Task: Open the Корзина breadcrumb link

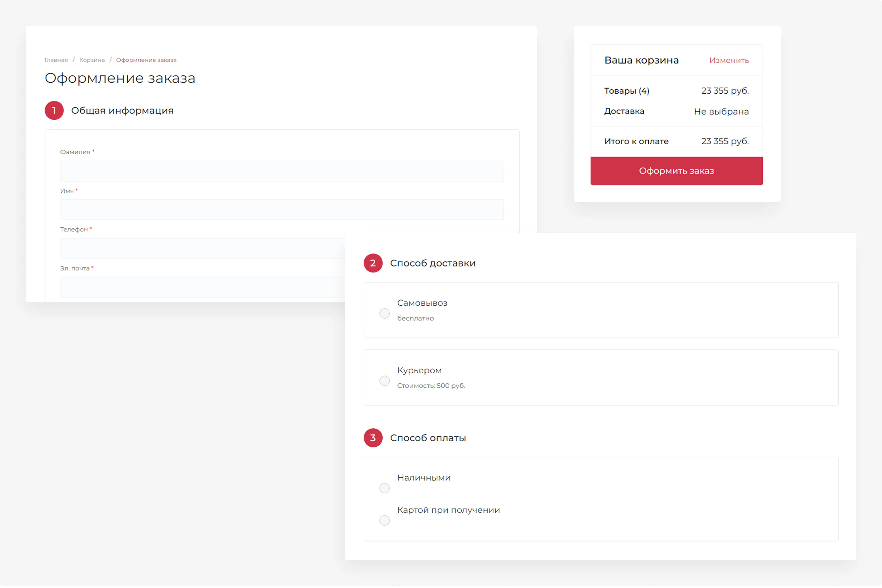Action: coord(92,60)
